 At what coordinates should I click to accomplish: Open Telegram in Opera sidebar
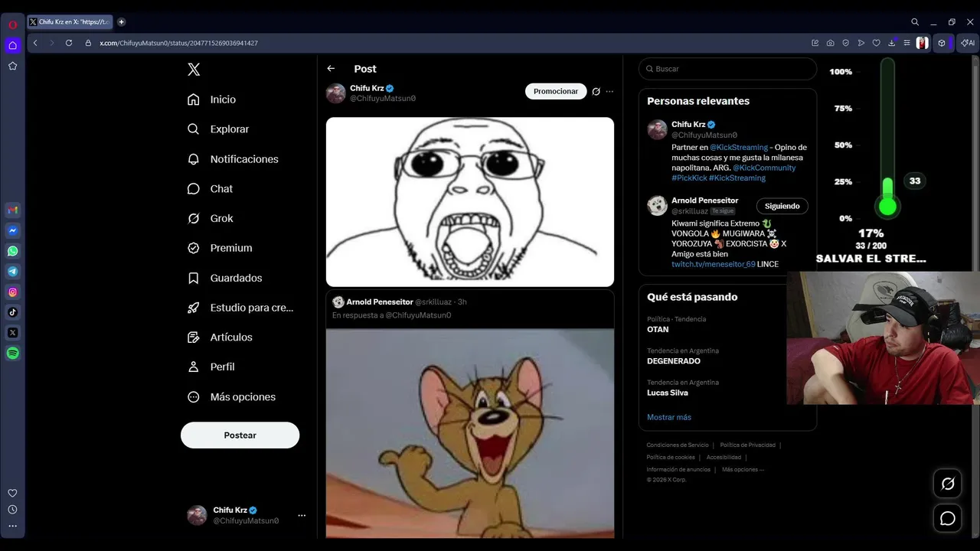click(x=12, y=272)
